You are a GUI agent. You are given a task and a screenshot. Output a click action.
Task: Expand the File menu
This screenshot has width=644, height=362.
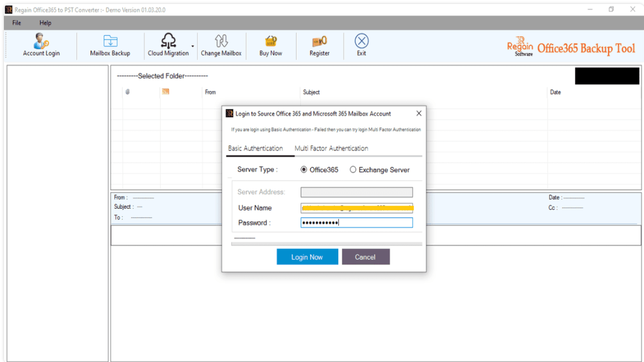point(16,22)
